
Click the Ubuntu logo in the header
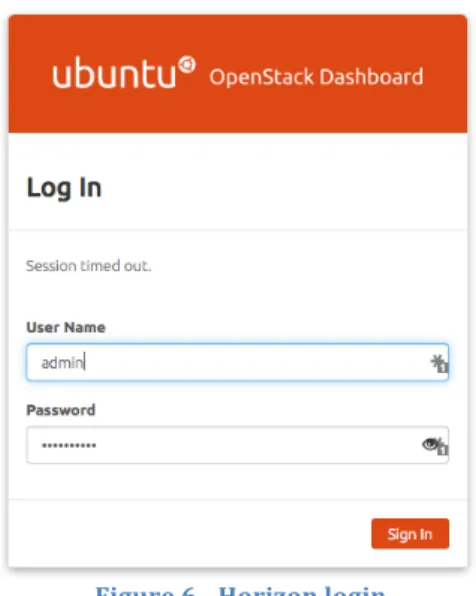(x=124, y=72)
